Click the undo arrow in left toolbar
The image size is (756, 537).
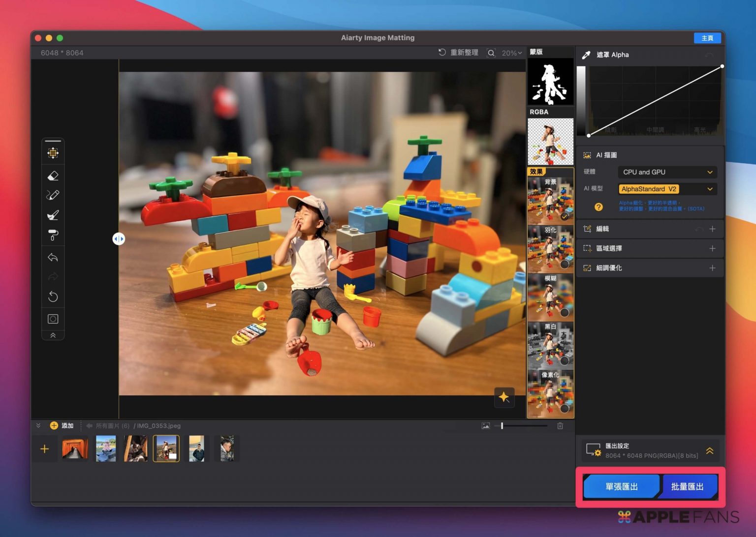(x=53, y=257)
